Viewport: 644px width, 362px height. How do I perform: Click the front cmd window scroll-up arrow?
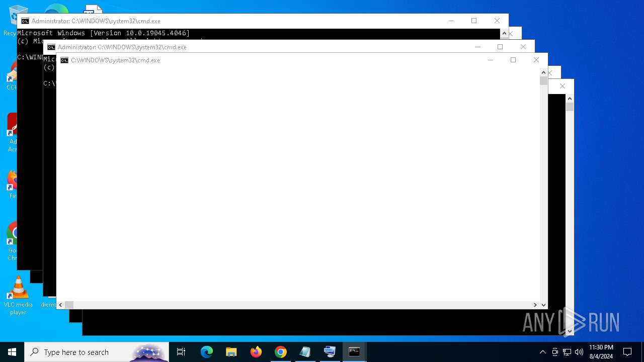(543, 72)
